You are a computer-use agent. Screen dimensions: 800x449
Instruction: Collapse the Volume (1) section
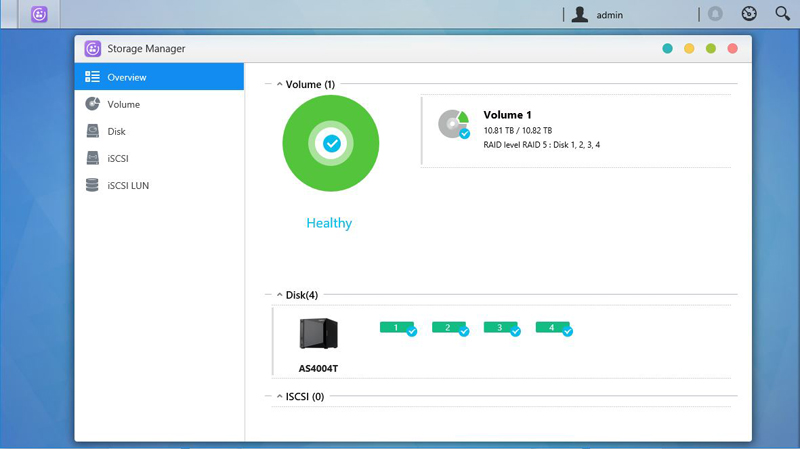(279, 84)
